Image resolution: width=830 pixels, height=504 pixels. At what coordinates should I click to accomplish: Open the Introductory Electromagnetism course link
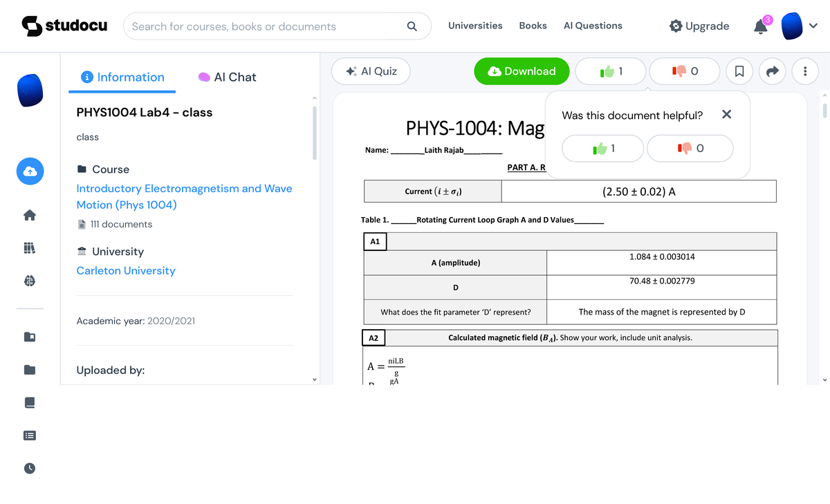[183, 188]
